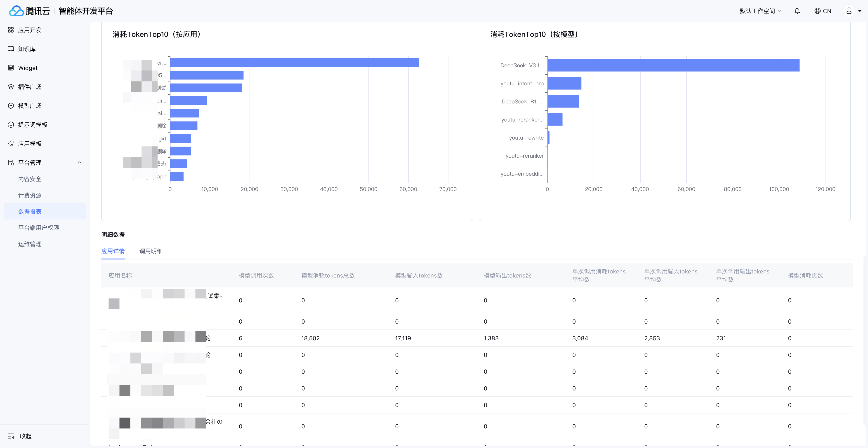This screenshot has width=868, height=448.
Task: Open the 内容安全 submenu item
Action: click(30, 179)
